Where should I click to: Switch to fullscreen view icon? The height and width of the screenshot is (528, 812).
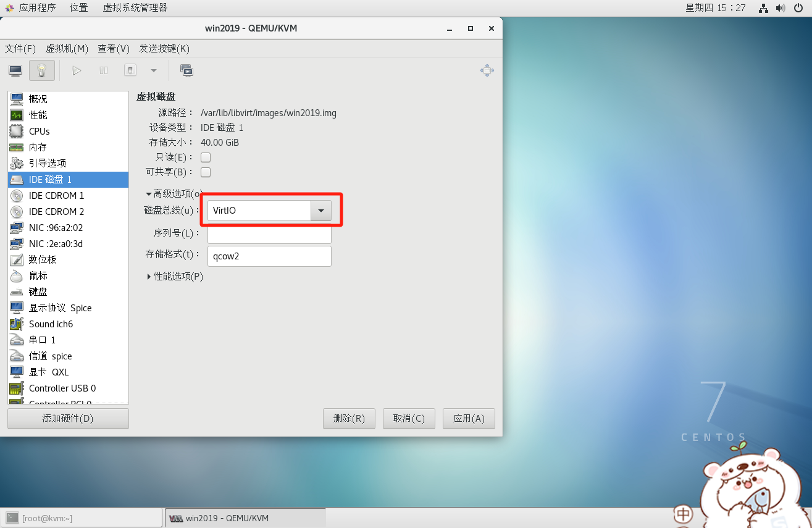click(x=487, y=70)
